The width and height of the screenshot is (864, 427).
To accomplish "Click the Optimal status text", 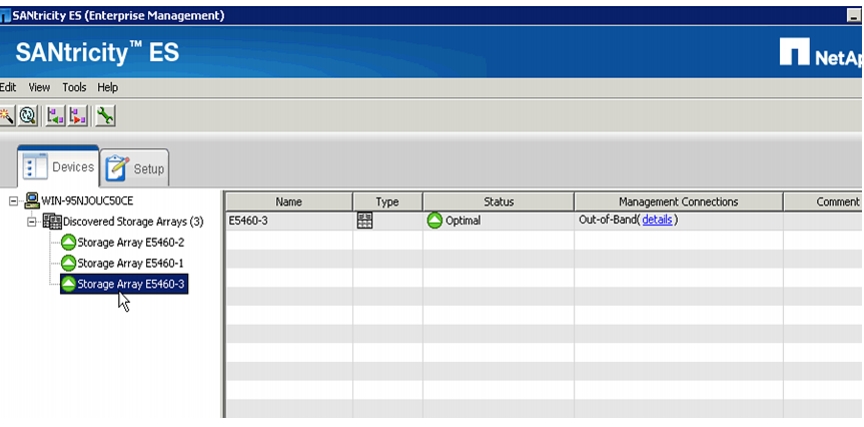I will click(463, 221).
